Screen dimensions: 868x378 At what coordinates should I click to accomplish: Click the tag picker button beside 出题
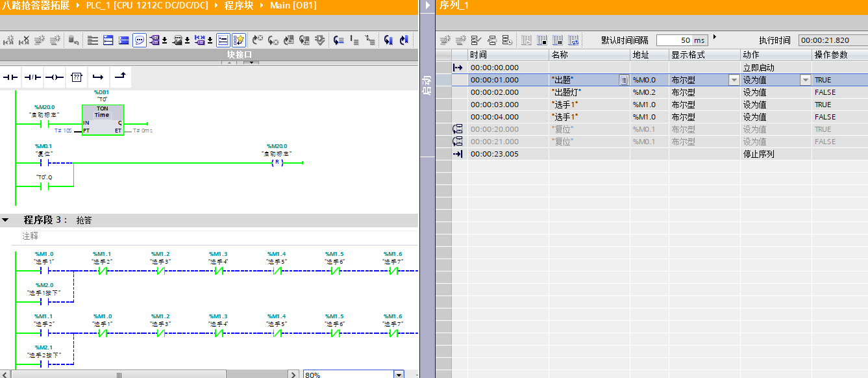click(x=623, y=80)
